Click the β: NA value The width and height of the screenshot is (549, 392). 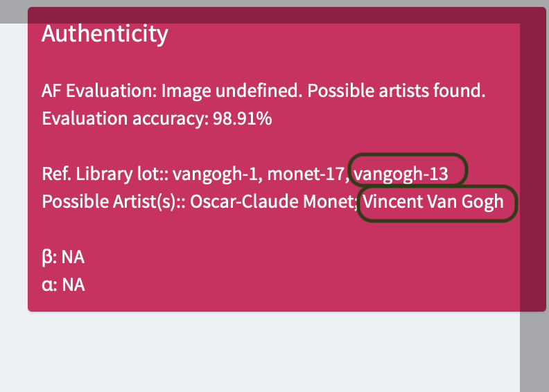click(x=63, y=258)
